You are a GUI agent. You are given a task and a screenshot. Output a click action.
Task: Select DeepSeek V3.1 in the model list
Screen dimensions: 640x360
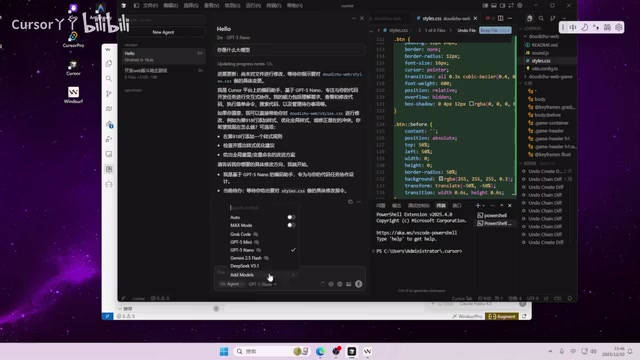[x=263, y=266]
